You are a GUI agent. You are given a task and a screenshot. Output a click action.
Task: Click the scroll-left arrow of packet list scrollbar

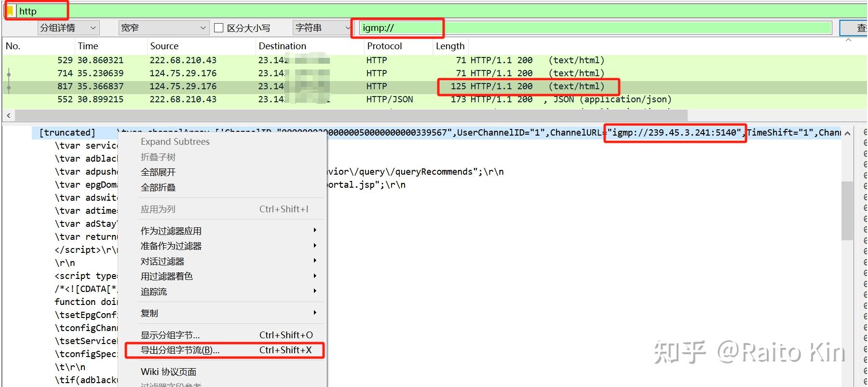pyautogui.click(x=8, y=115)
